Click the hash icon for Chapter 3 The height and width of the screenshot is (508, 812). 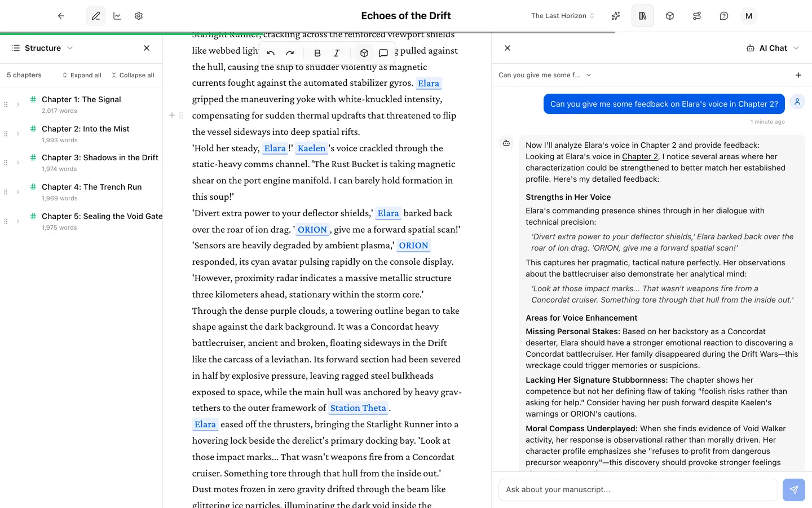click(33, 157)
